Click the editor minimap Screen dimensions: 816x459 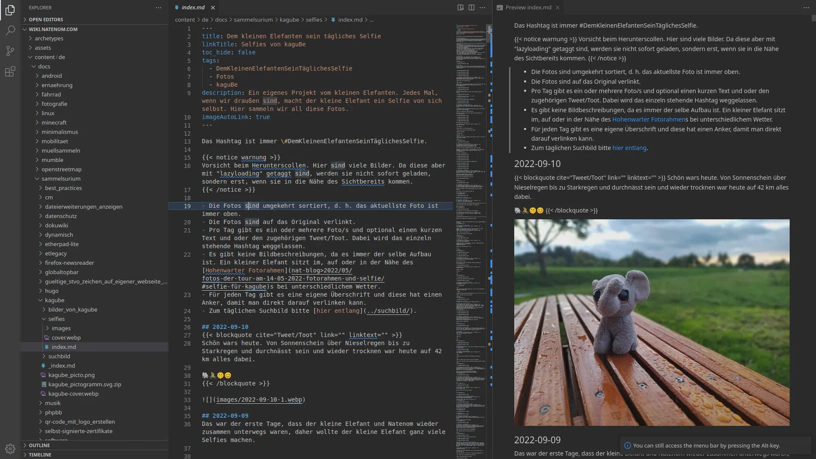point(473,239)
